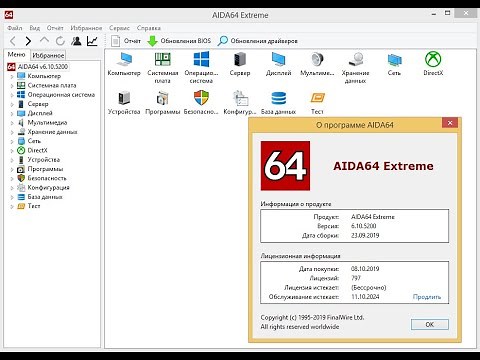Refresh with the circular arrow toolbar icon
480x360 pixels.
click(x=60, y=41)
